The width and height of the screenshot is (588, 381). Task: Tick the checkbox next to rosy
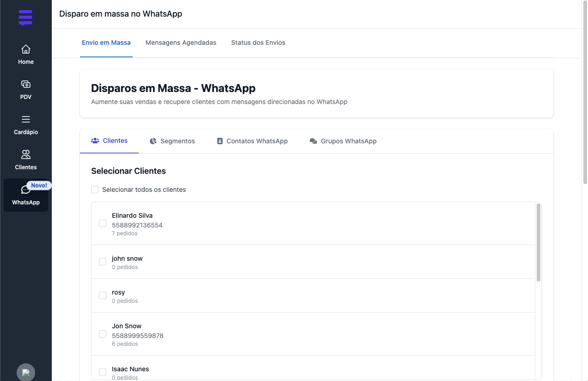[103, 296]
